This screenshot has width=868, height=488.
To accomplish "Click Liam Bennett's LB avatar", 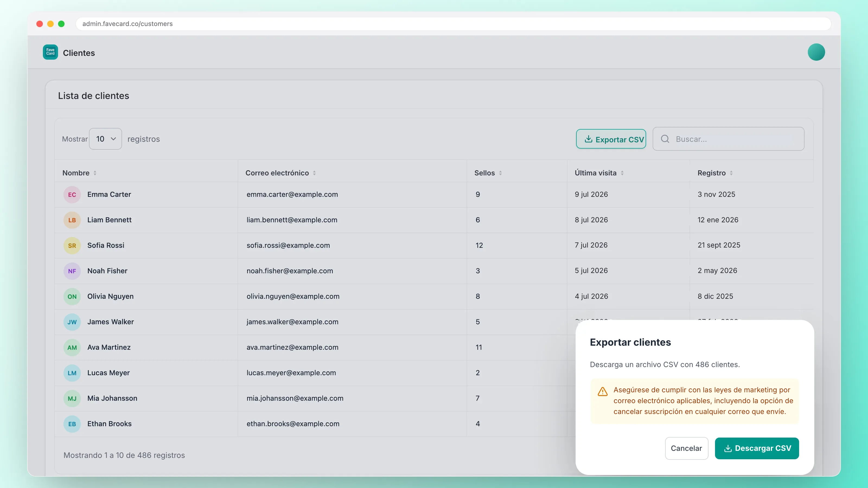I will click(x=72, y=220).
